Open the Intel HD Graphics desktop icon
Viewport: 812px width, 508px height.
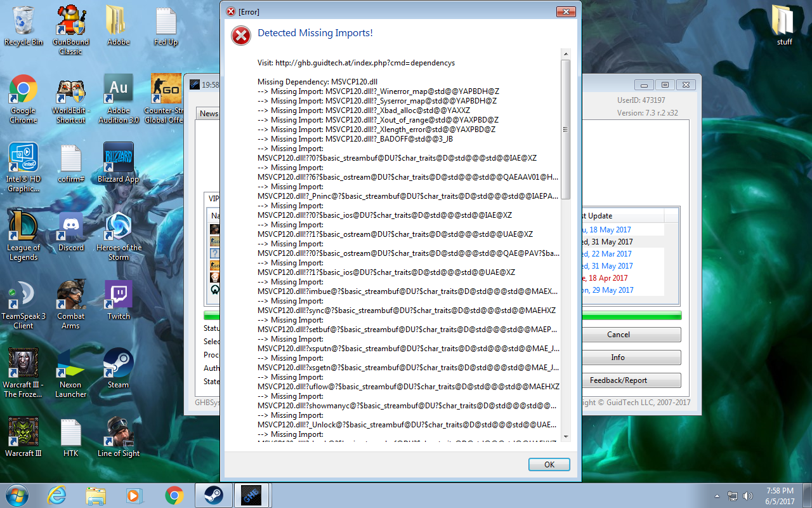(x=23, y=168)
